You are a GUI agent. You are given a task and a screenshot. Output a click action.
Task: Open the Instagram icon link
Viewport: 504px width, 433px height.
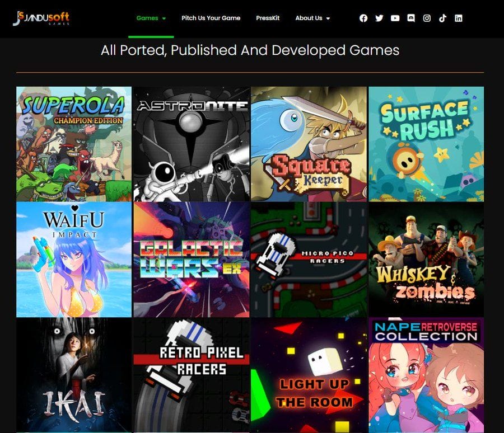pos(427,18)
